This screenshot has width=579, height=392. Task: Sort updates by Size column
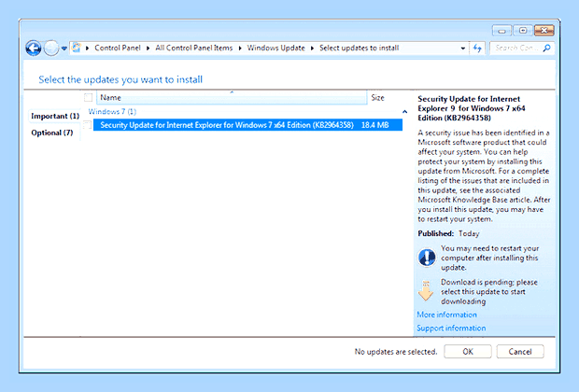(377, 97)
